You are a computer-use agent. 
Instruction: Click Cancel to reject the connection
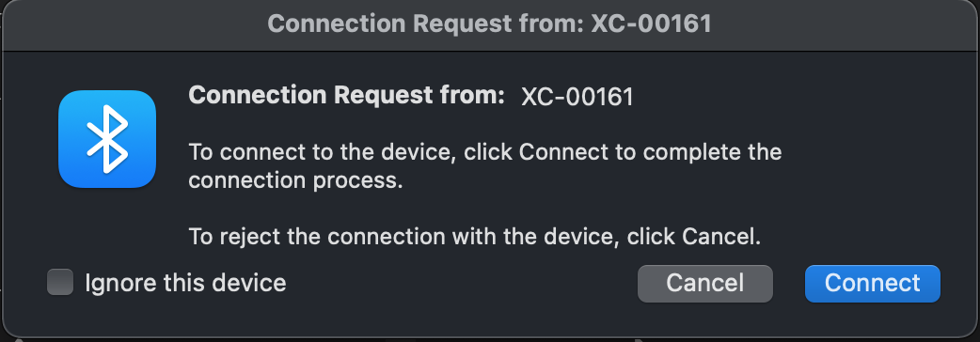tap(705, 284)
